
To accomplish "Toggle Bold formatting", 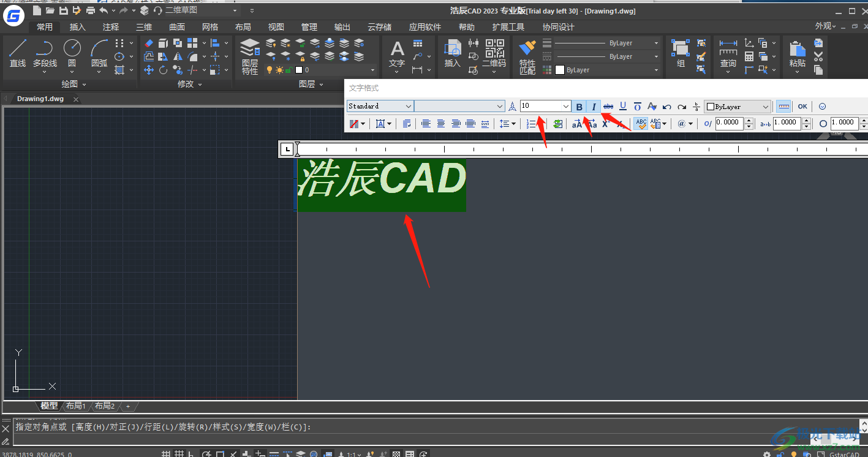I will click(579, 107).
